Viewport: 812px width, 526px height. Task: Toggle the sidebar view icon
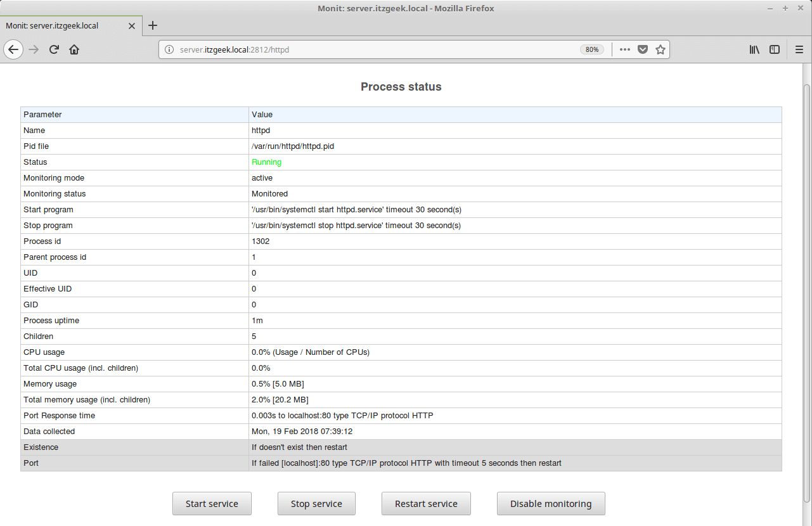point(775,49)
